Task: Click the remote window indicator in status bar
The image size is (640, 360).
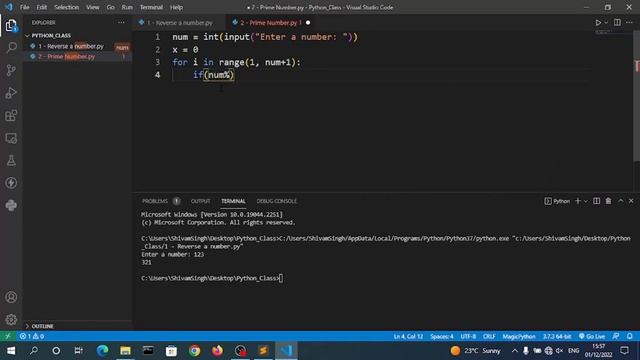Action: tap(8, 336)
